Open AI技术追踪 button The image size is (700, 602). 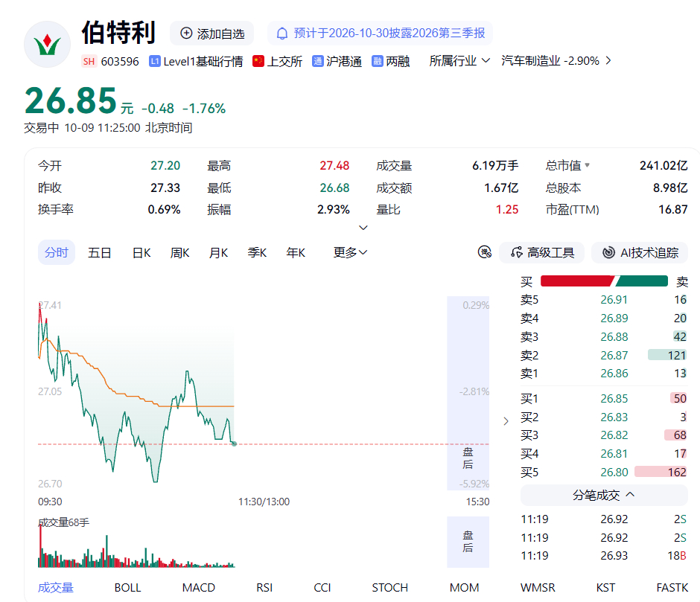640,252
